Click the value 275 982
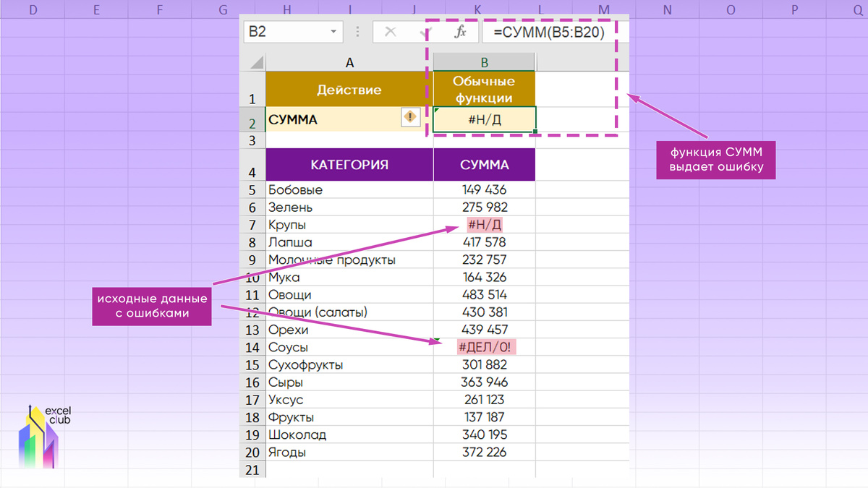The height and width of the screenshot is (488, 868). (485, 207)
